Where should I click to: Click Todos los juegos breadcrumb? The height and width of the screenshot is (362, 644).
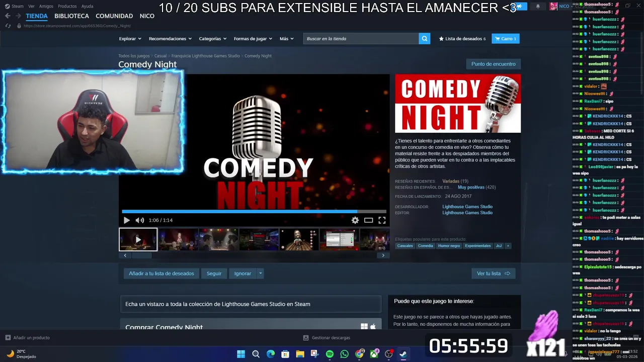[134, 56]
